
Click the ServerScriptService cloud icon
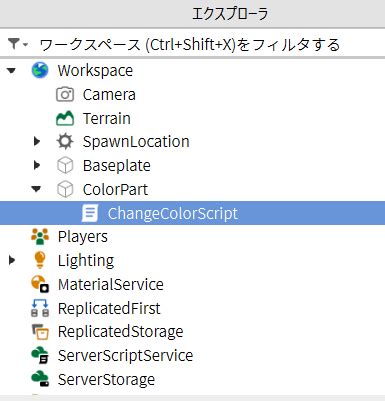tap(40, 355)
